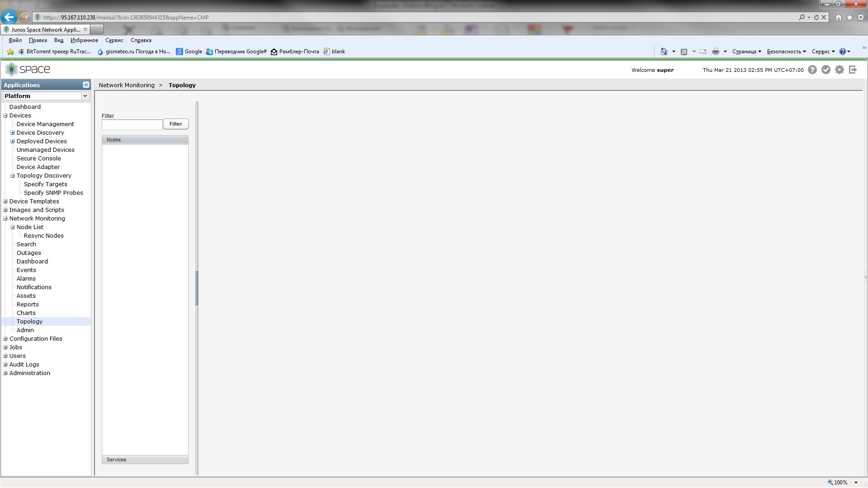Expand the Administration tree node

5,373
